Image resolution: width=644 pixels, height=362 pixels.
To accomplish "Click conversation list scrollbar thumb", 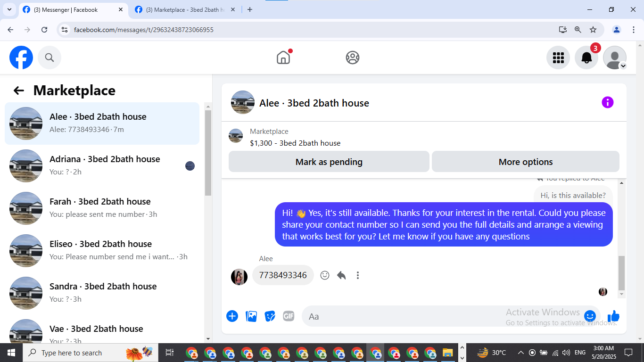I will point(208,153).
